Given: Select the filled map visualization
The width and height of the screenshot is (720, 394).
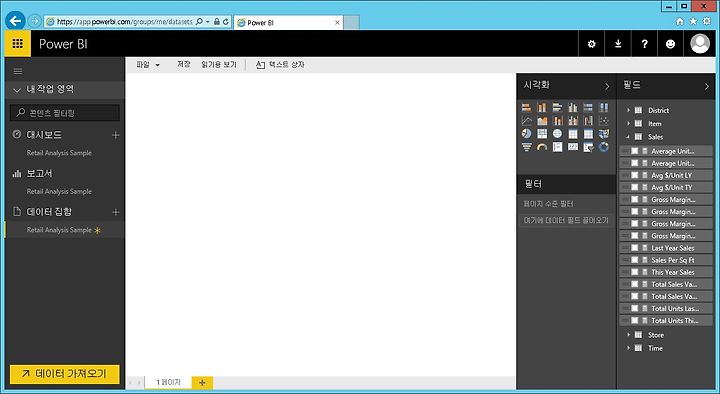Looking at the screenshot, I should [604, 134].
